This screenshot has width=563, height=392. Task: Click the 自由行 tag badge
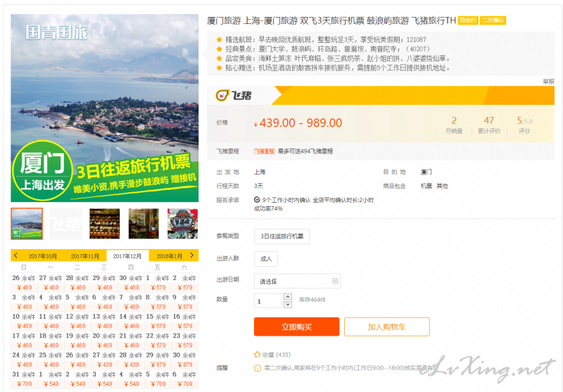click(x=468, y=20)
